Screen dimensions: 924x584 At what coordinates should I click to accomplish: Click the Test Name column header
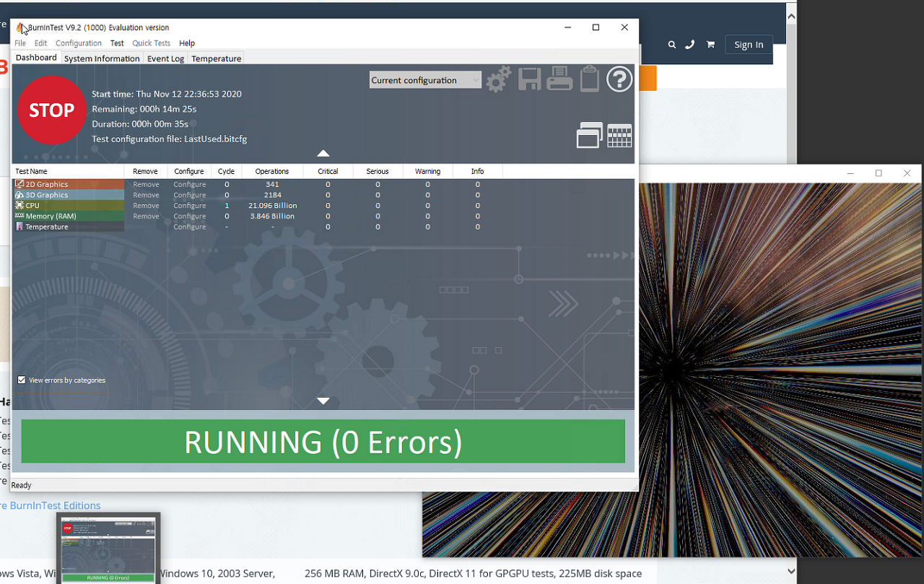click(68, 171)
